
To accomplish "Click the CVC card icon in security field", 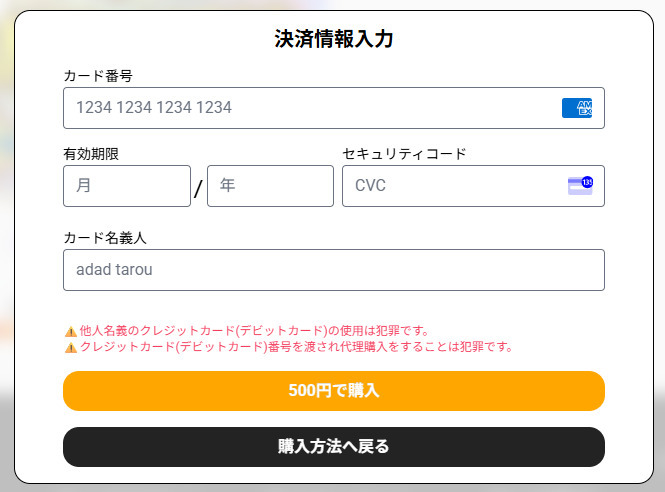I will point(580,185).
